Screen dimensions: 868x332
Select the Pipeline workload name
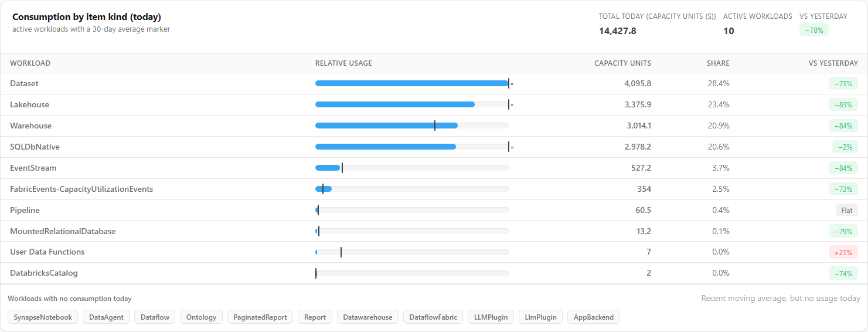point(25,210)
